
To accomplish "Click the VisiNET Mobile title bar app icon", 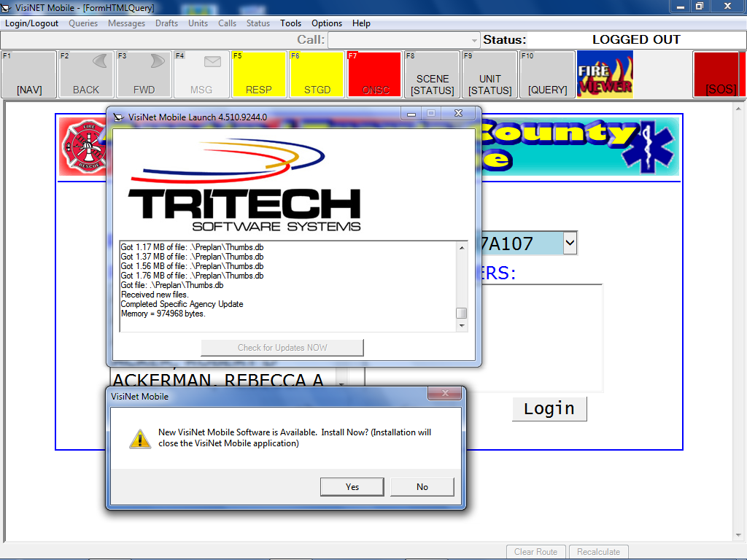I will tap(6, 7).
